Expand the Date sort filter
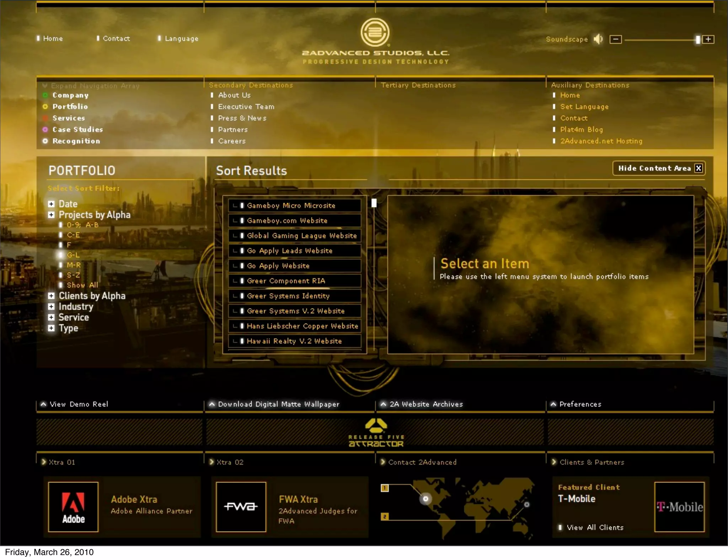The image size is (728, 560). pyautogui.click(x=51, y=204)
